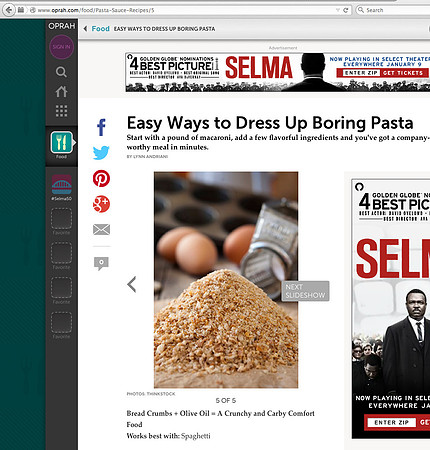Share article on Google Plus

click(x=101, y=204)
